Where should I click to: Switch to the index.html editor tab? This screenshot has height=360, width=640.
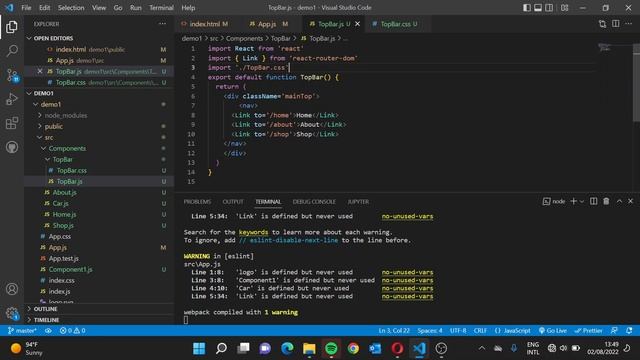tap(205, 24)
